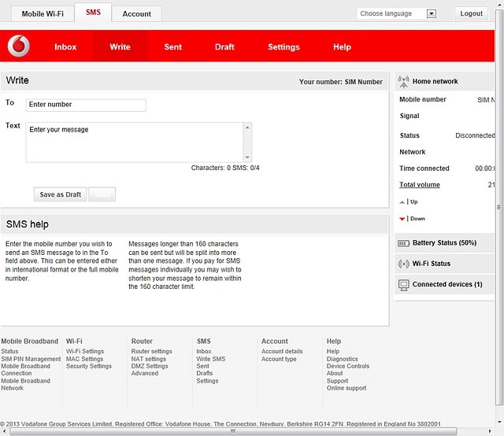This screenshot has height=436, width=504.
Task: Click horizontal scrollbar right arrow
Action: [490, 431]
